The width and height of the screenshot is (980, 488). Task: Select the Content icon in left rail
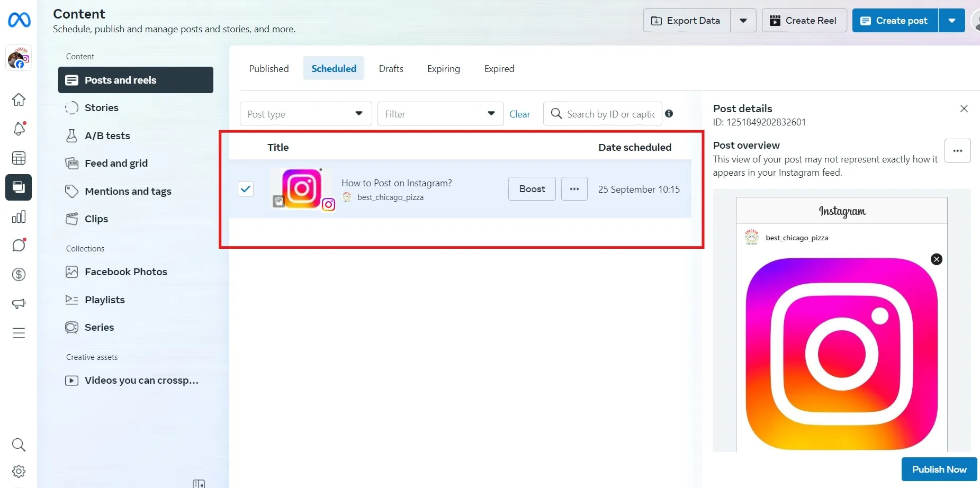(19, 187)
